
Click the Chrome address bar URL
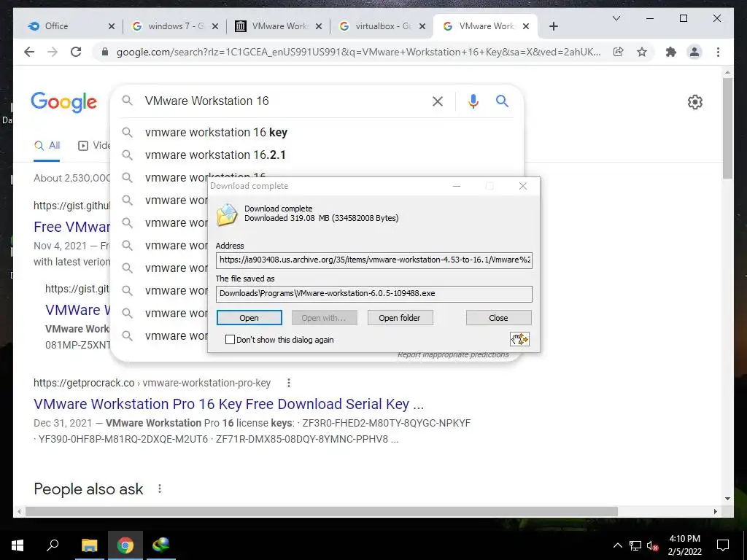(x=358, y=52)
